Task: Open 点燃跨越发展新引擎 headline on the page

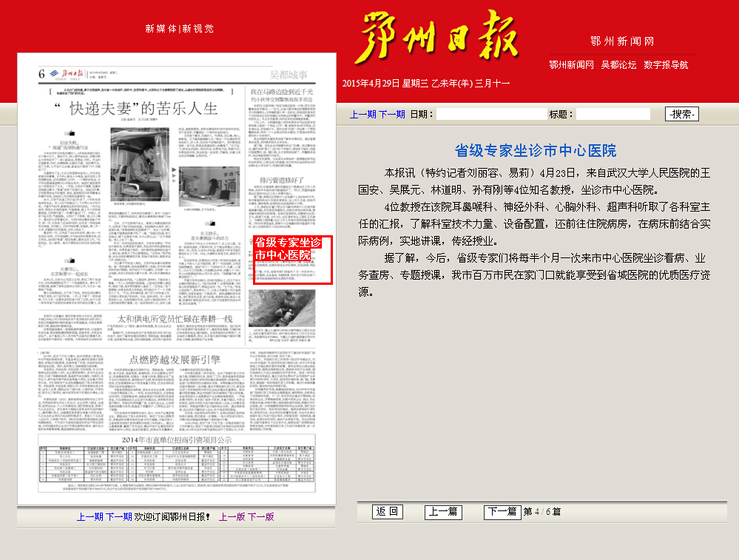Action: tap(175, 360)
